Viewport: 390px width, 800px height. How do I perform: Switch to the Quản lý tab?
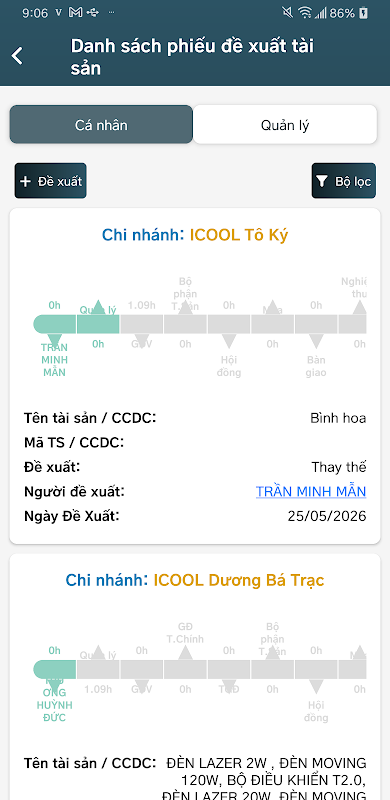pos(285,124)
